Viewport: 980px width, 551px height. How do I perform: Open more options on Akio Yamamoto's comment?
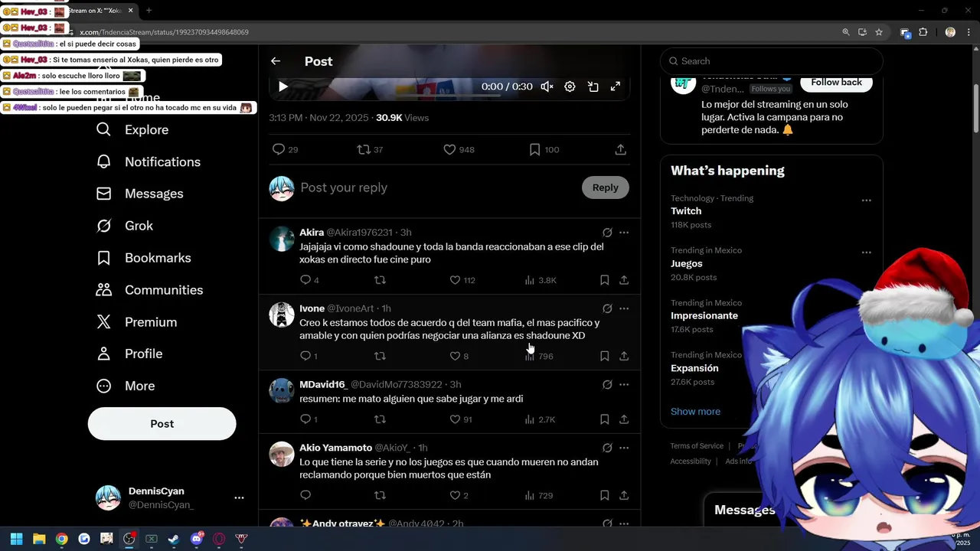(x=624, y=448)
